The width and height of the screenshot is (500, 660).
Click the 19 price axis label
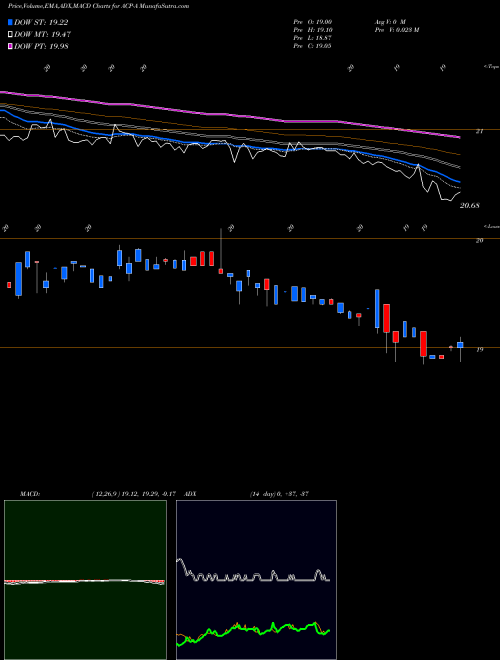tap(479, 349)
